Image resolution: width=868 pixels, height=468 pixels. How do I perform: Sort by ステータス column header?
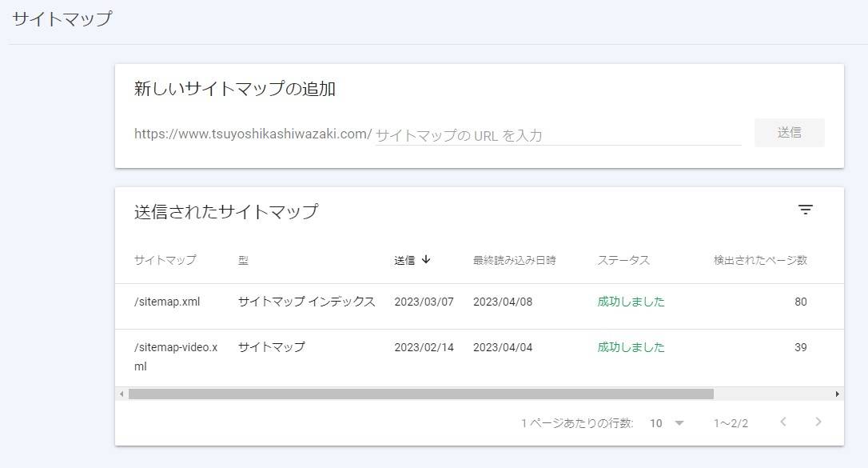[623, 260]
